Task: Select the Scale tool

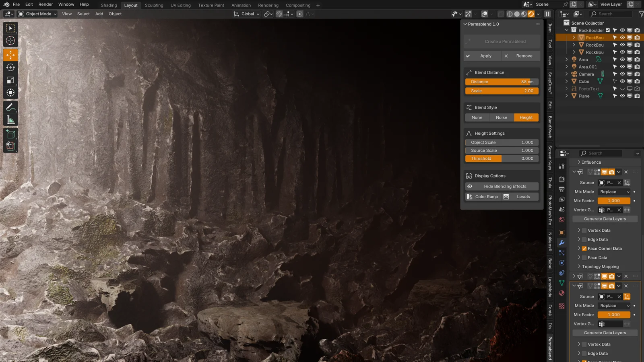Action: pos(10,80)
